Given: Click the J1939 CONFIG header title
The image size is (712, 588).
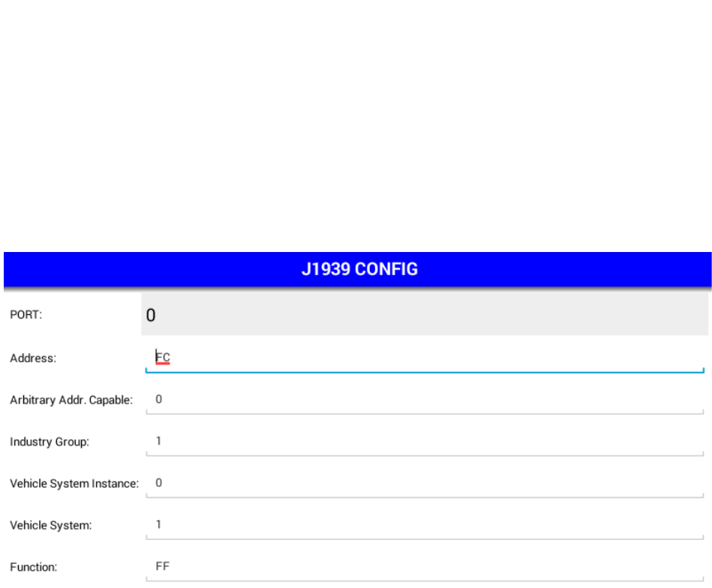Looking at the screenshot, I should (359, 269).
